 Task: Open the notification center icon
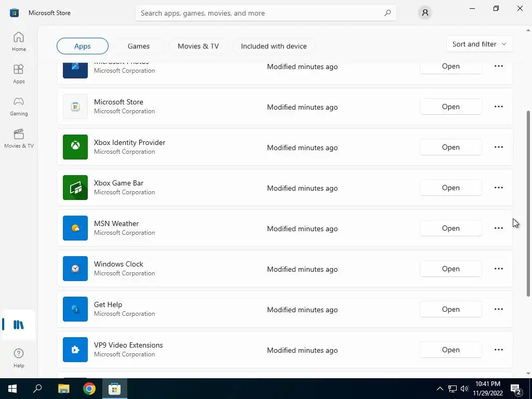(x=517, y=389)
